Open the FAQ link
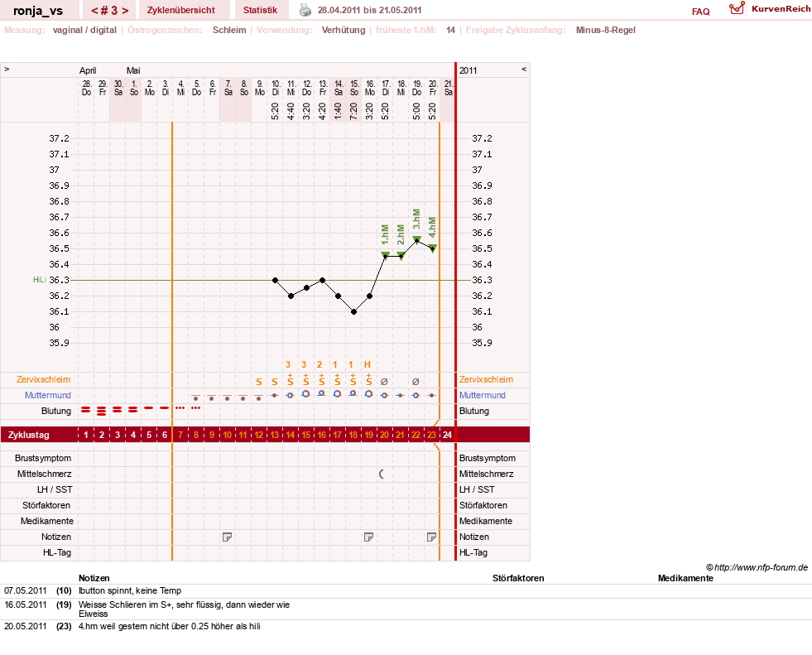Viewport: 812px width, 655px height. (x=700, y=12)
